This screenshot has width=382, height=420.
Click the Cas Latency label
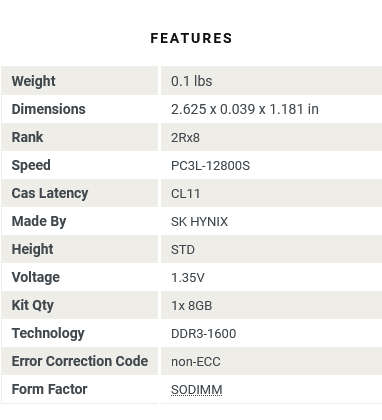(50, 193)
